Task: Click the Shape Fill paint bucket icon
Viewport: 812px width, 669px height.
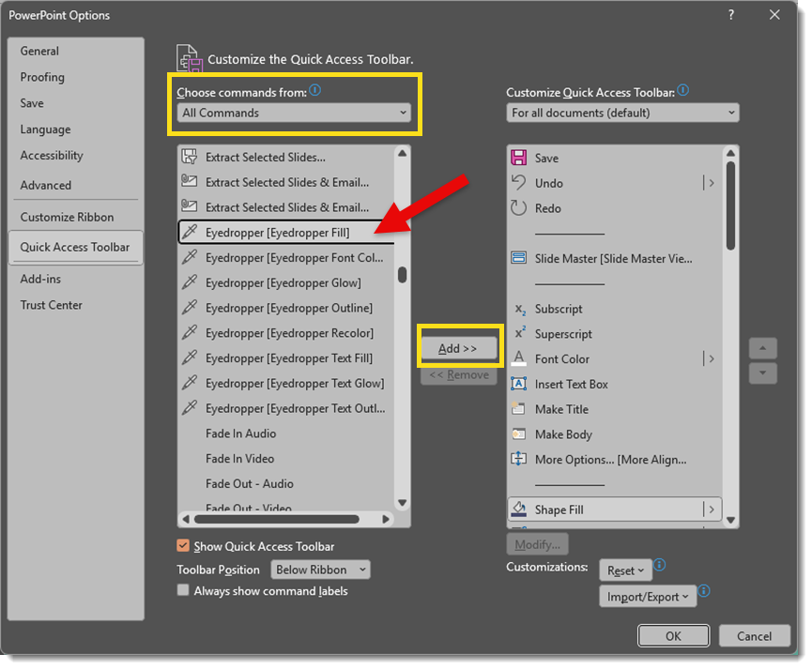Action: (518, 509)
